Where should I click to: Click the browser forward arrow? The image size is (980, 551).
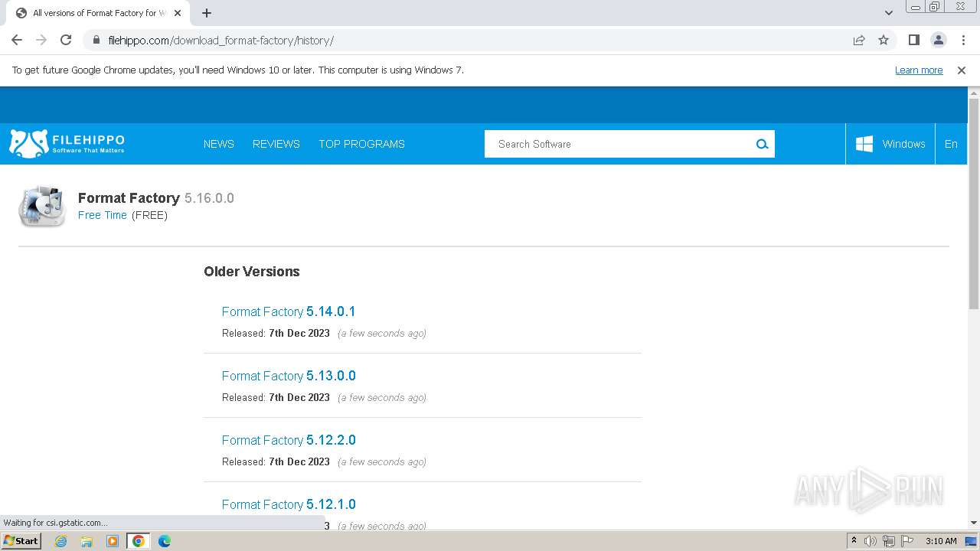41,40
